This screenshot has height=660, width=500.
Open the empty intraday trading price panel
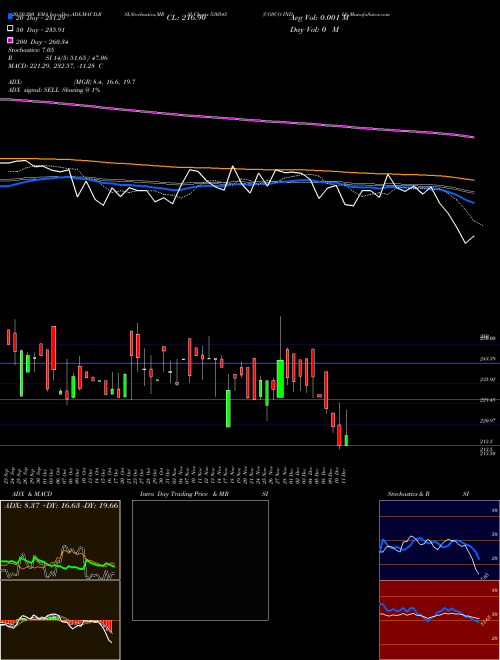point(200,560)
